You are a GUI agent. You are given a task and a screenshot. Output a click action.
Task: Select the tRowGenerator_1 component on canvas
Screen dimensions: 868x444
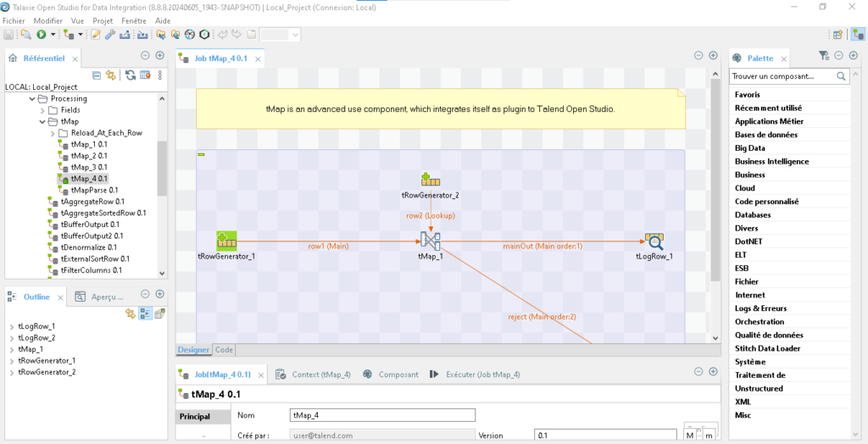[226, 241]
